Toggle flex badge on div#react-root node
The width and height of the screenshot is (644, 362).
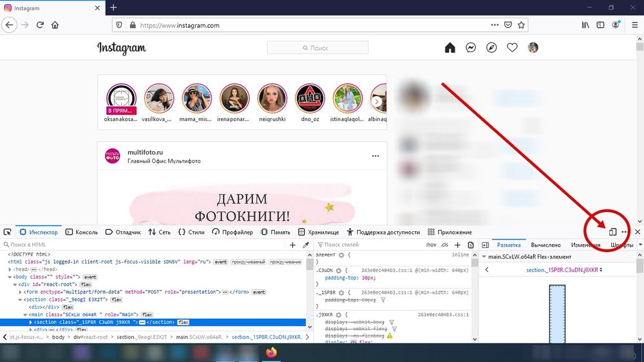coord(86,284)
